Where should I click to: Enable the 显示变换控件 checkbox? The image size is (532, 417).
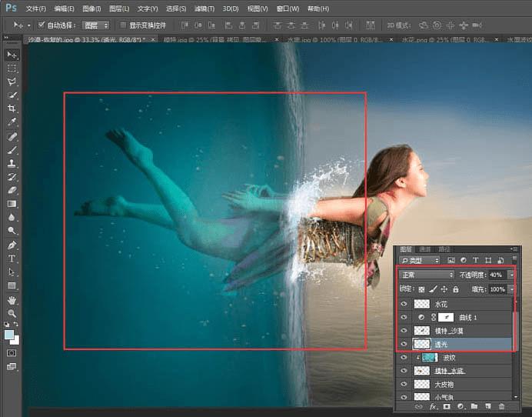123,25
